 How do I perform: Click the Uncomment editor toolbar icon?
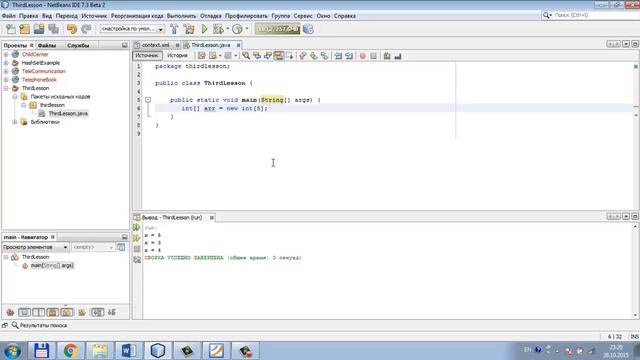(398, 56)
